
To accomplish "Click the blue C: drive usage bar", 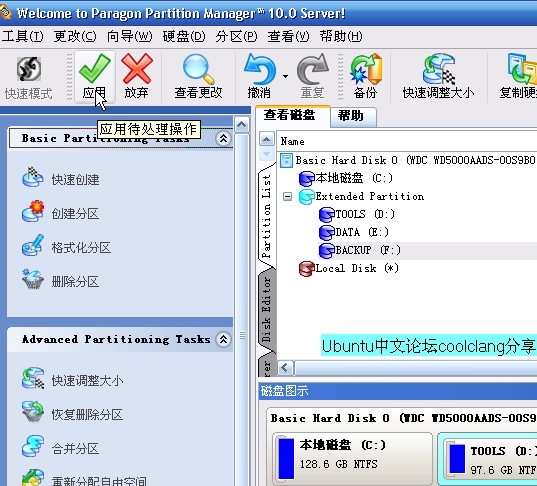I will pyautogui.click(x=286, y=458).
